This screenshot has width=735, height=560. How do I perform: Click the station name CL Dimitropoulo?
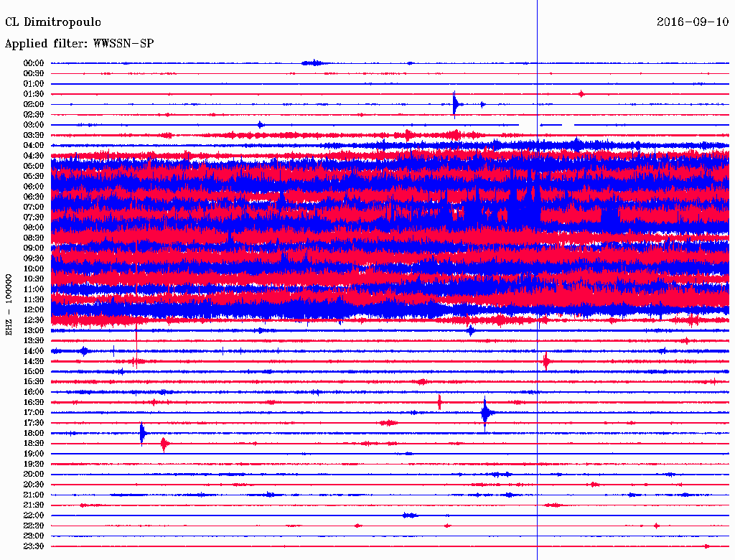pyautogui.click(x=53, y=22)
